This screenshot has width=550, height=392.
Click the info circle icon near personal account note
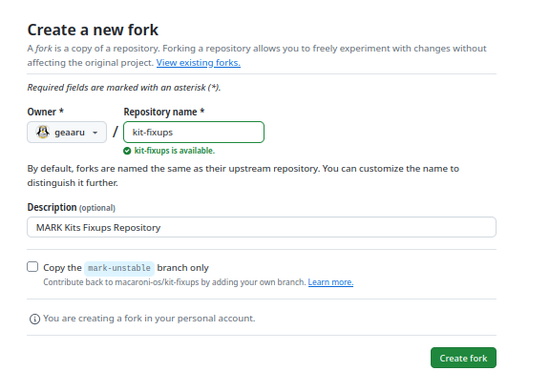point(34,319)
